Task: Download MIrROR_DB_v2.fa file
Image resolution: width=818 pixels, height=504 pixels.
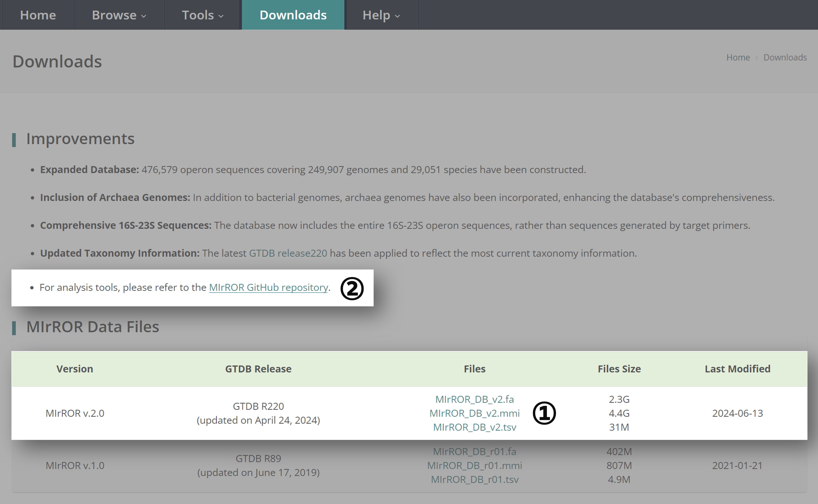Action: pos(474,399)
